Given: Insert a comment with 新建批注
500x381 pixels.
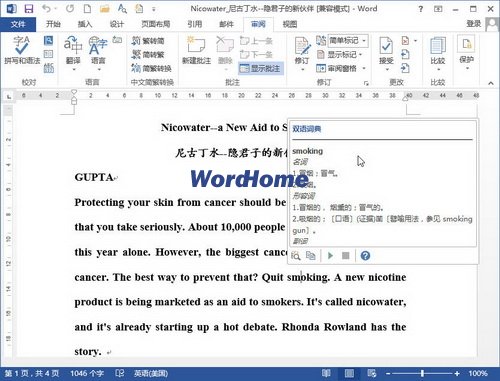Looking at the screenshot, I should [x=196, y=50].
